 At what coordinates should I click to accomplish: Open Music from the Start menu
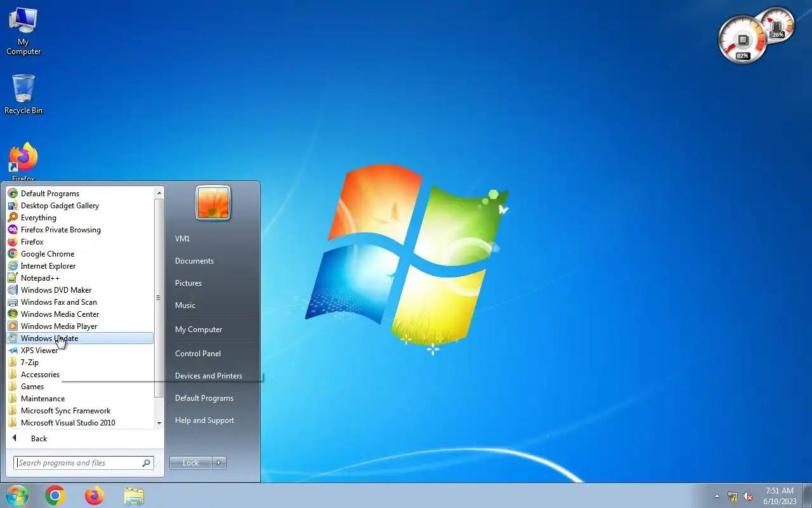[x=213, y=305]
